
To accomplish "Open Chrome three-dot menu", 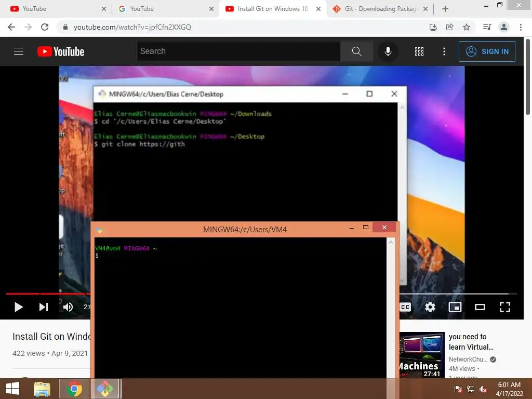I will tap(521, 27).
